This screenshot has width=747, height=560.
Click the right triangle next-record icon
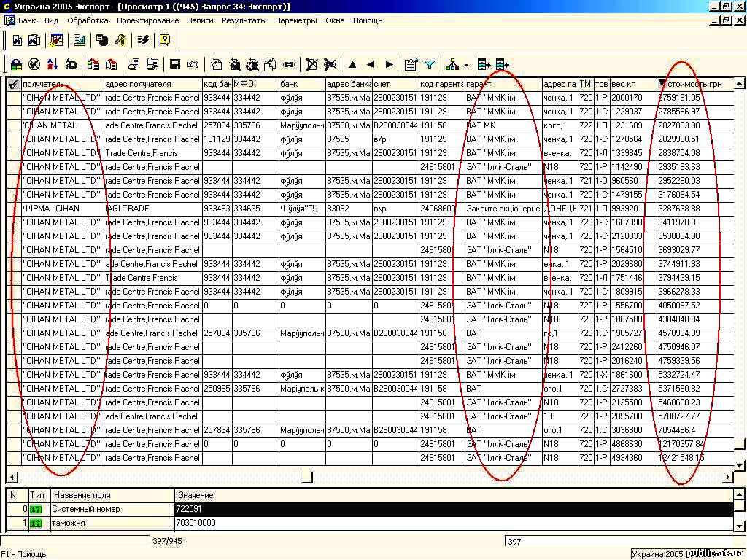389,64
